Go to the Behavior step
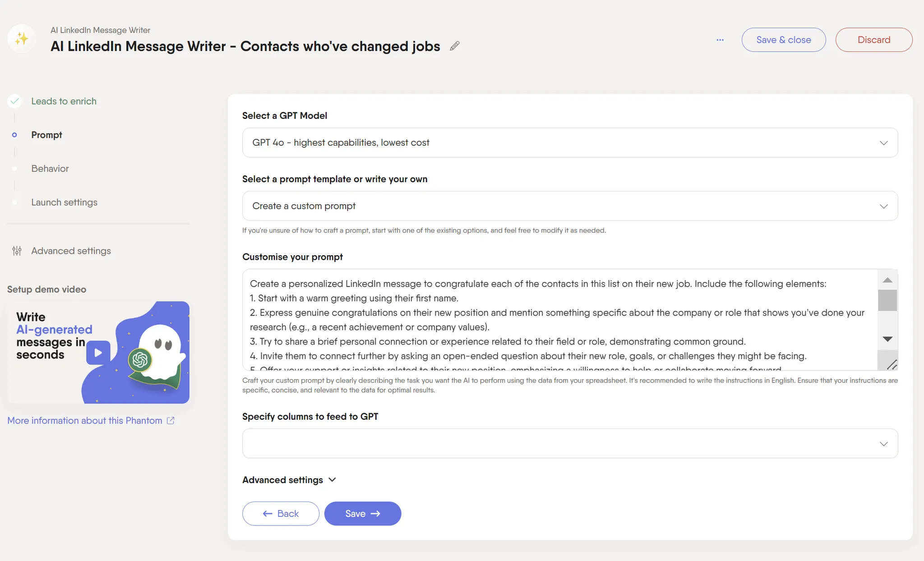The width and height of the screenshot is (924, 561). pyautogui.click(x=50, y=169)
